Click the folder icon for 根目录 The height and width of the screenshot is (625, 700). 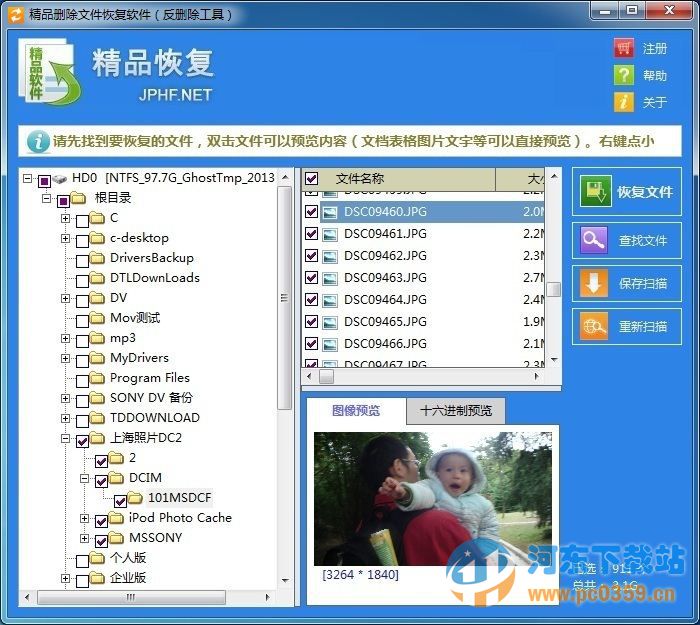coord(79,198)
